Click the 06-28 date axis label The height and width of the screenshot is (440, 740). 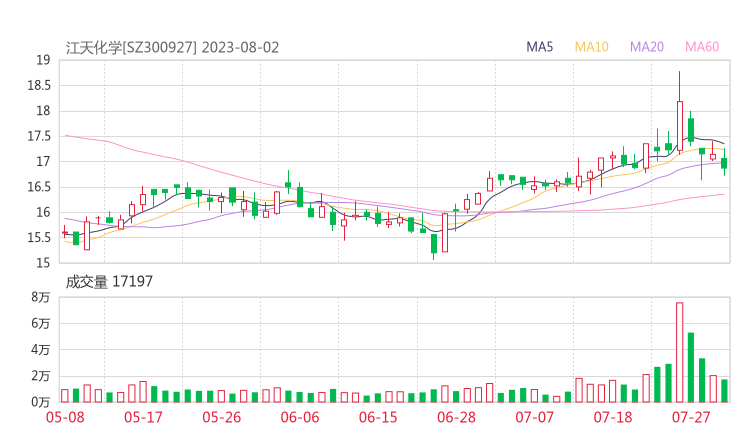456,417
